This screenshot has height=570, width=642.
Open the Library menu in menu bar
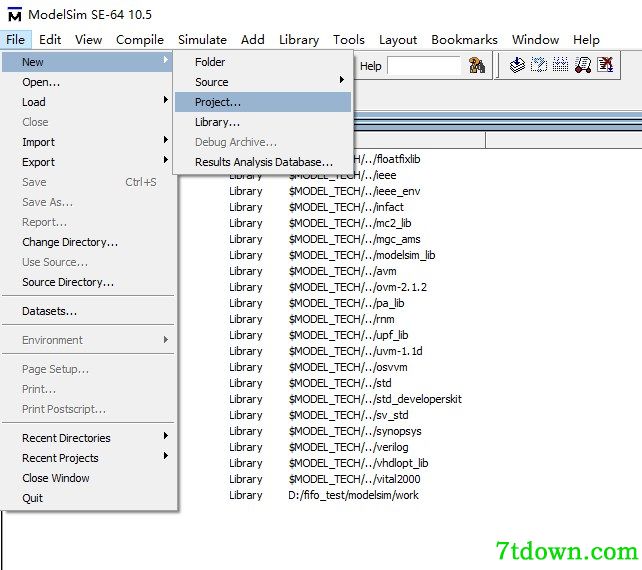299,40
